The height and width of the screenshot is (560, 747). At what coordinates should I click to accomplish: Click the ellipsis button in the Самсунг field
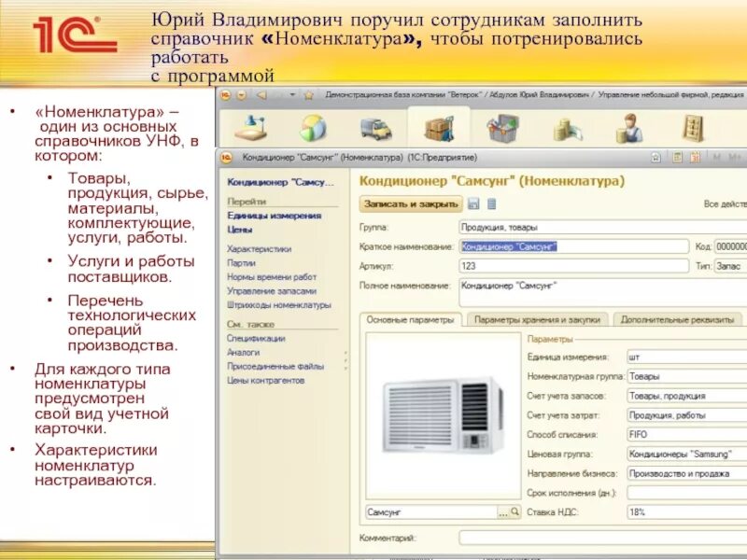503,512
